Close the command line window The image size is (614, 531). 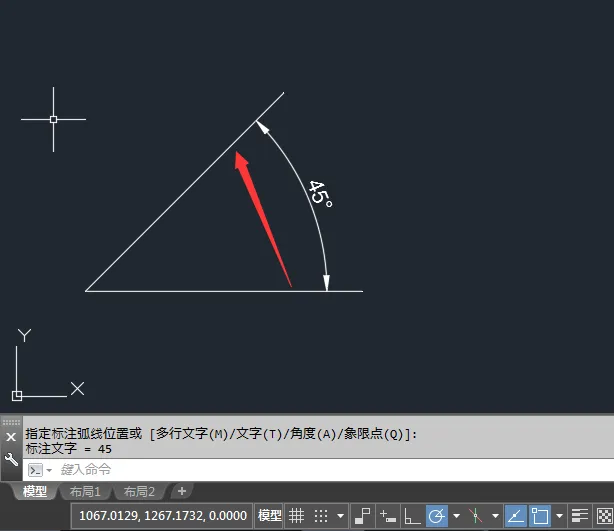pos(11,437)
